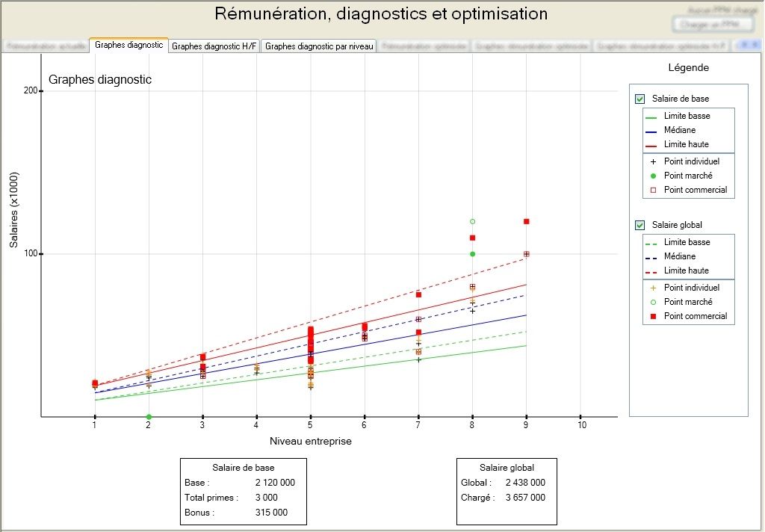This screenshot has height=532, width=765.
Task: Click dashed red Limite haute swatch in global legend
Action: (651, 272)
